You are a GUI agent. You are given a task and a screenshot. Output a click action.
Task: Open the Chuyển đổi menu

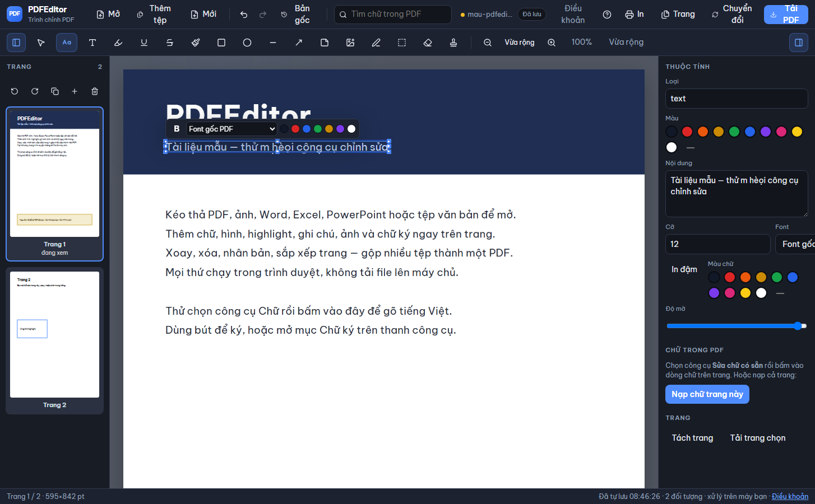[x=732, y=14]
